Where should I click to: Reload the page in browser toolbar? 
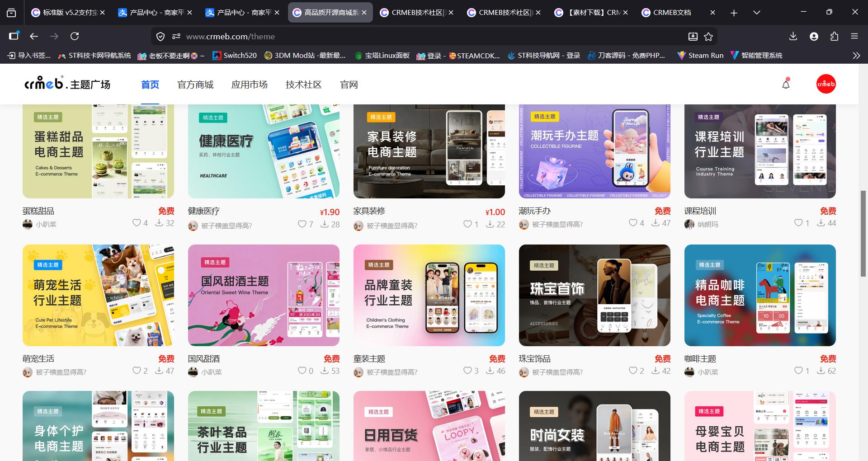[x=75, y=36]
